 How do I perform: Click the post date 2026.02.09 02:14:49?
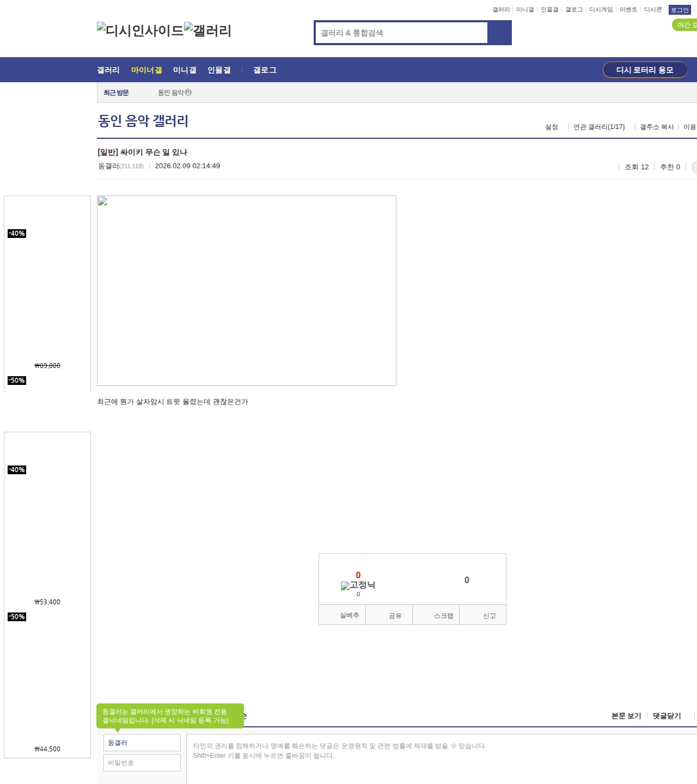(x=187, y=166)
